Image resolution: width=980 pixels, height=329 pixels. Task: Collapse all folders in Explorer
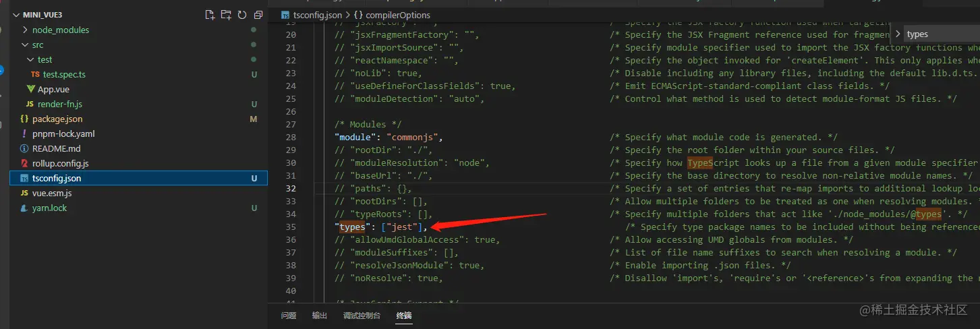(258, 15)
